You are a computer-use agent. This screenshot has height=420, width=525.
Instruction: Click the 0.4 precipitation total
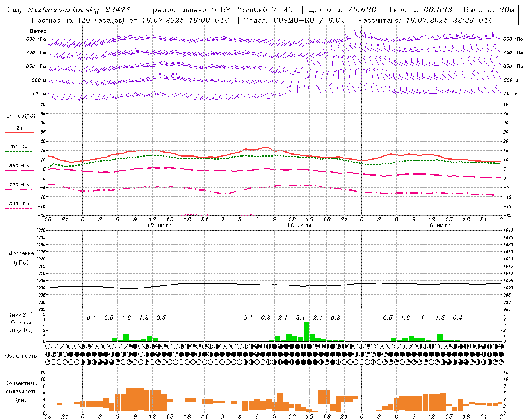pyautogui.click(x=457, y=318)
